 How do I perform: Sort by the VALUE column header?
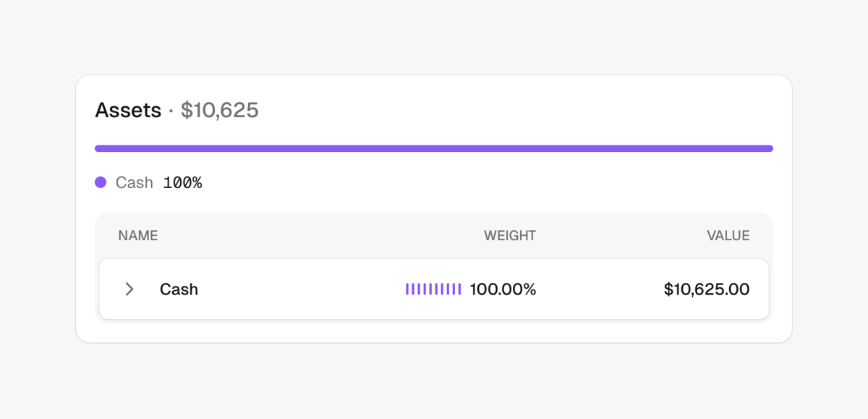(728, 235)
